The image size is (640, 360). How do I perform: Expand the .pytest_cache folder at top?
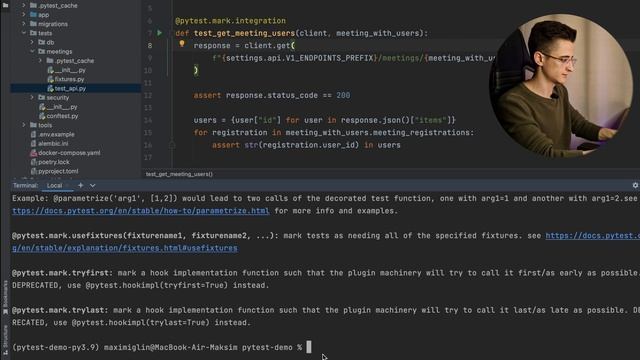click(24, 5)
